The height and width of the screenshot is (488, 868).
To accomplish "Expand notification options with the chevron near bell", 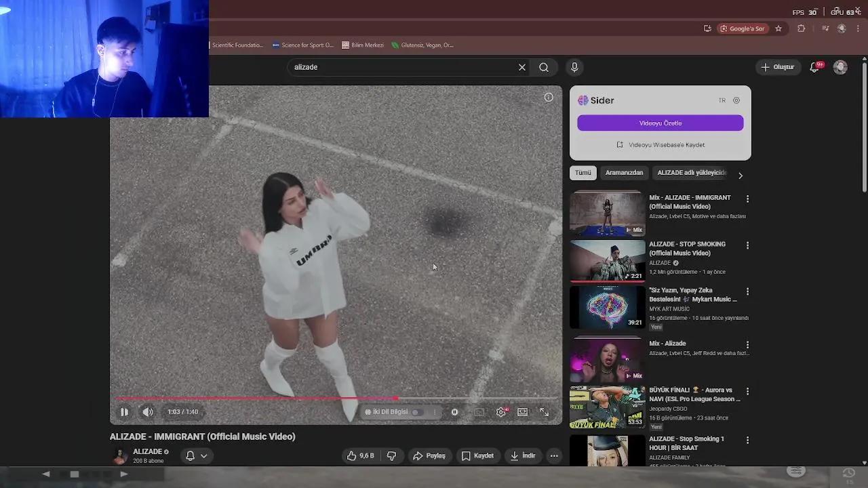I will pyautogui.click(x=203, y=455).
